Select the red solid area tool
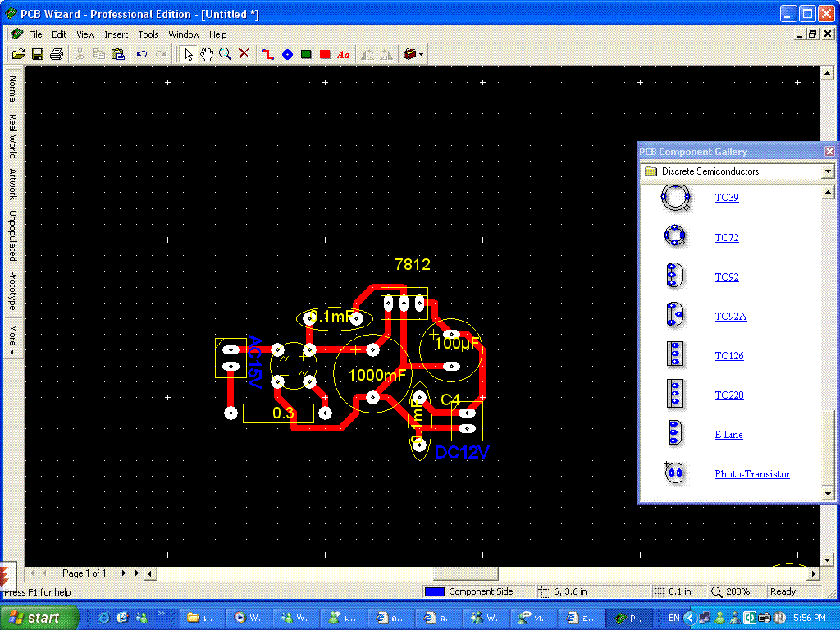The image size is (840, 630). coord(325,54)
